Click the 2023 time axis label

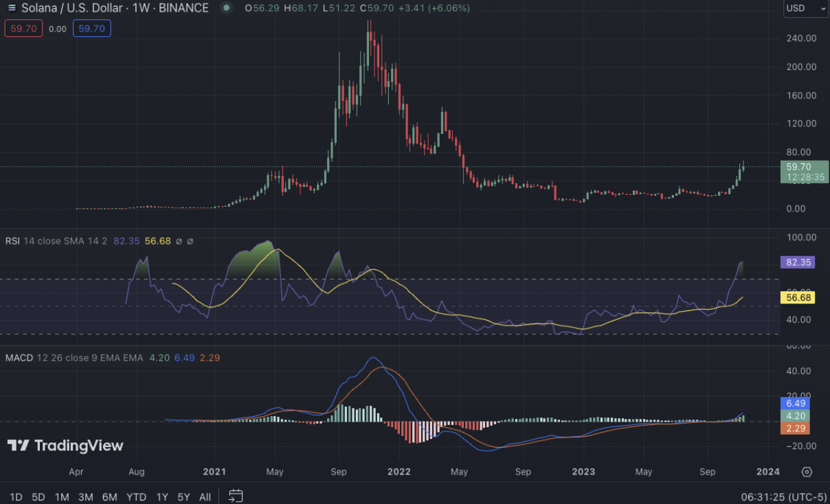tap(583, 472)
